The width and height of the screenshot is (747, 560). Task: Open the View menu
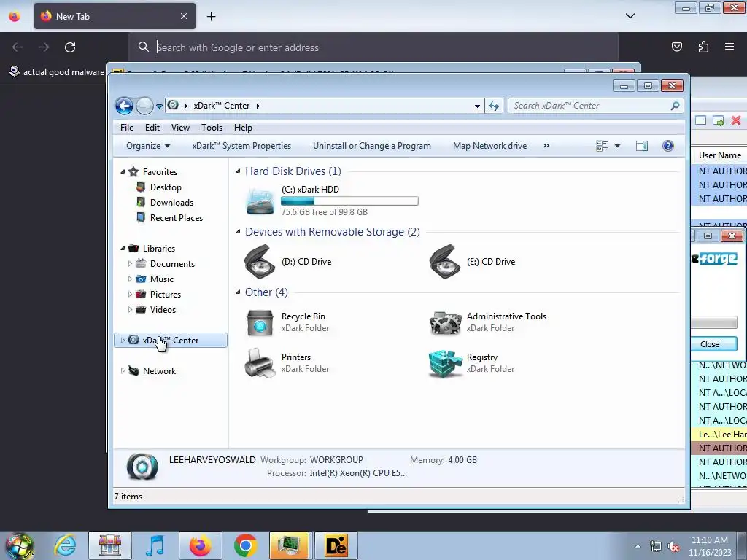pyautogui.click(x=180, y=128)
